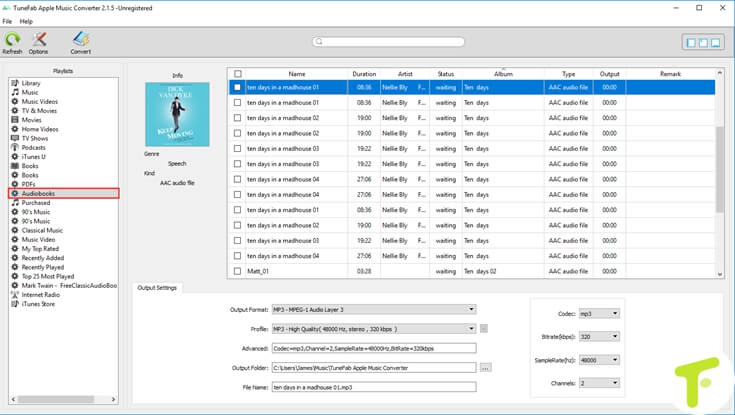Select the TV Shows playlist
The image size is (735, 415).
tap(37, 138)
